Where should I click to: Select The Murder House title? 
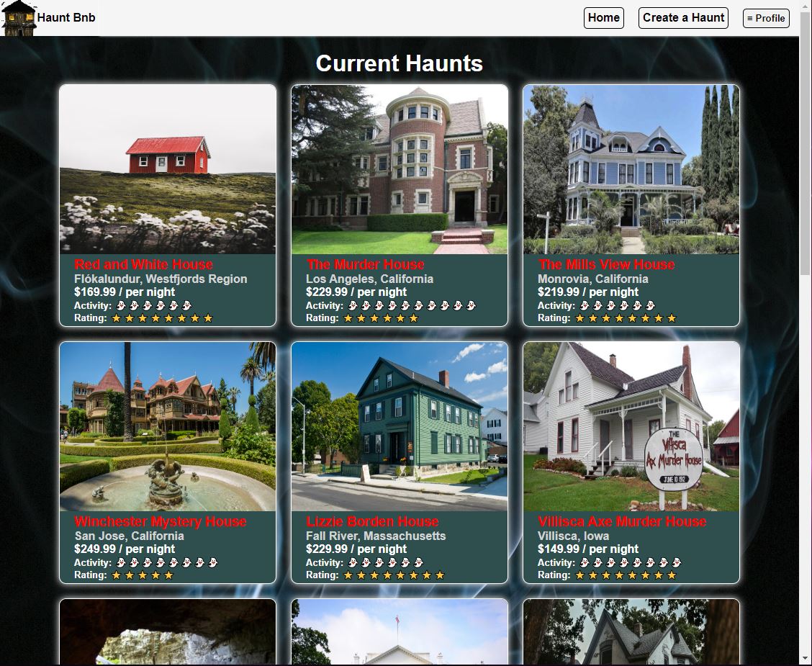pyautogui.click(x=365, y=265)
